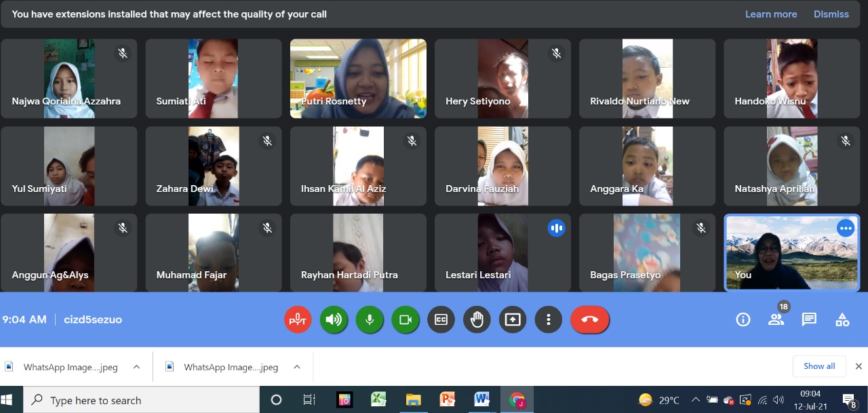Open the chat panel

pos(809,319)
